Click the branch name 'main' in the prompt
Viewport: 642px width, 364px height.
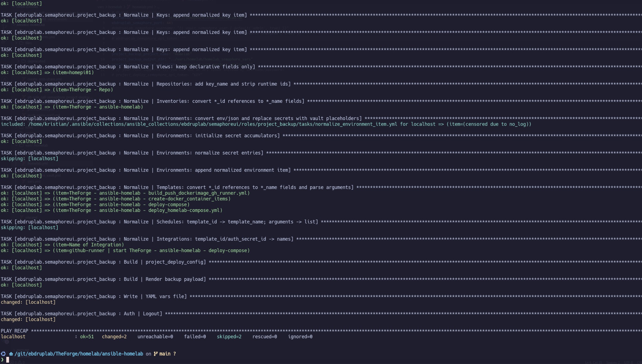(165, 354)
